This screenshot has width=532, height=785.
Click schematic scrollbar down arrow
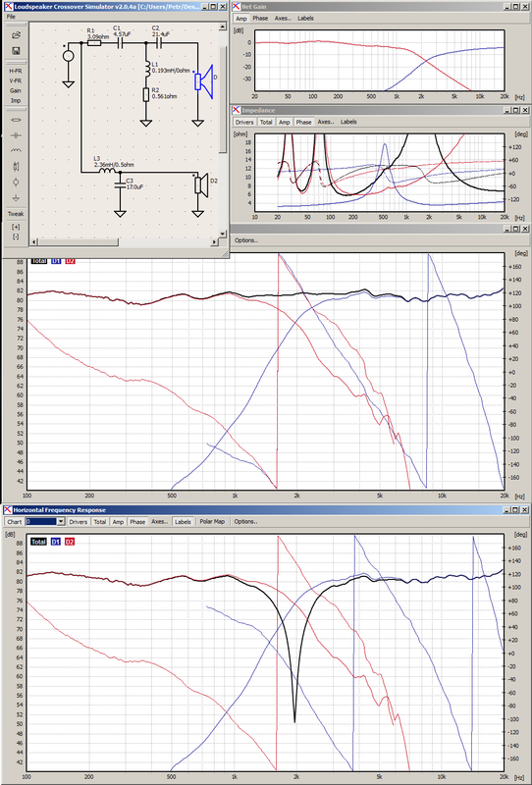pos(223,234)
